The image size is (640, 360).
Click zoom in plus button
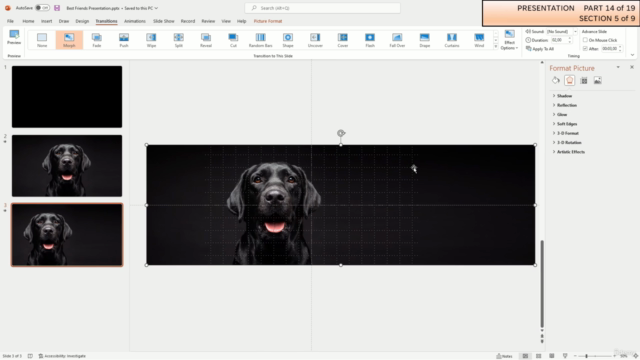tap(615, 356)
